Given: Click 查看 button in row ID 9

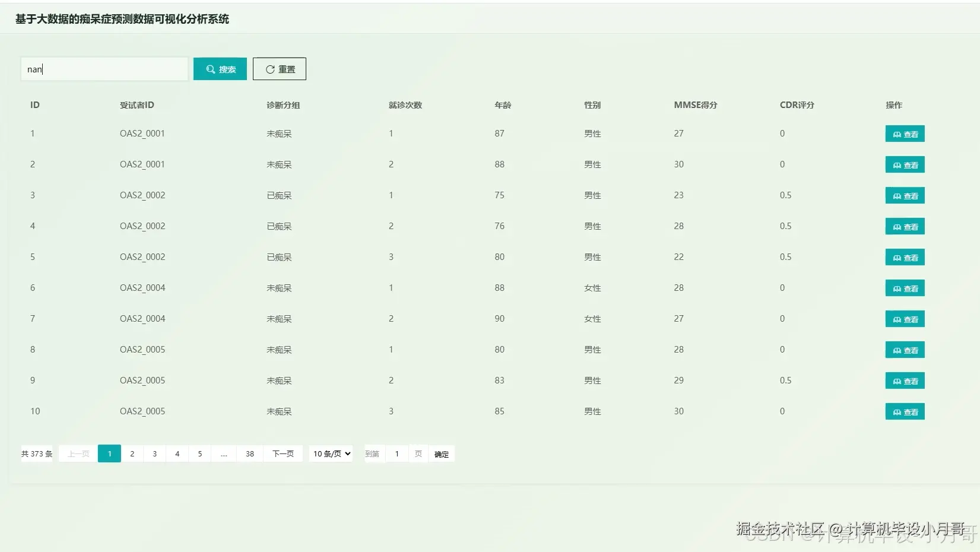Looking at the screenshot, I should click(x=905, y=381).
